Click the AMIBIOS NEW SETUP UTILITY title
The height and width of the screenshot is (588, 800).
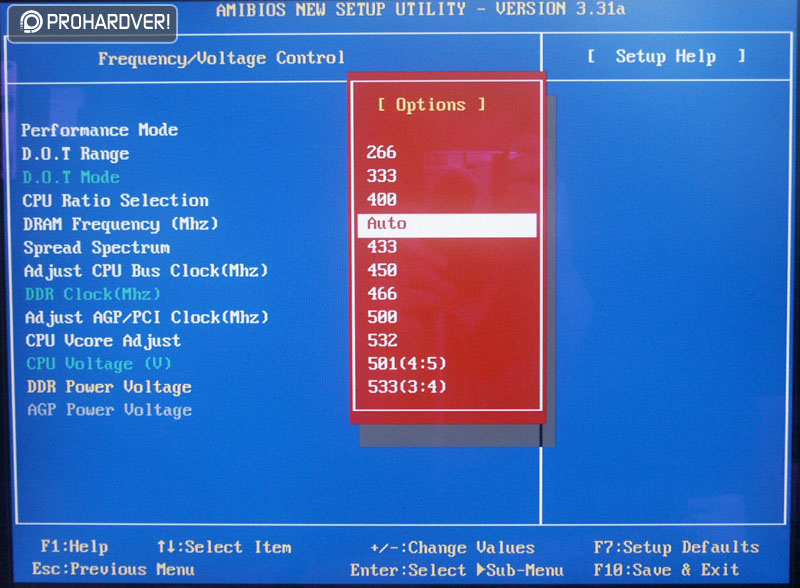421,9
